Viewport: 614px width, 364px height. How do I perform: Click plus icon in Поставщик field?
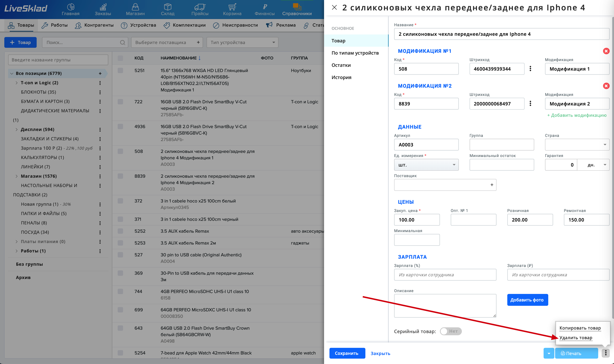tap(492, 185)
